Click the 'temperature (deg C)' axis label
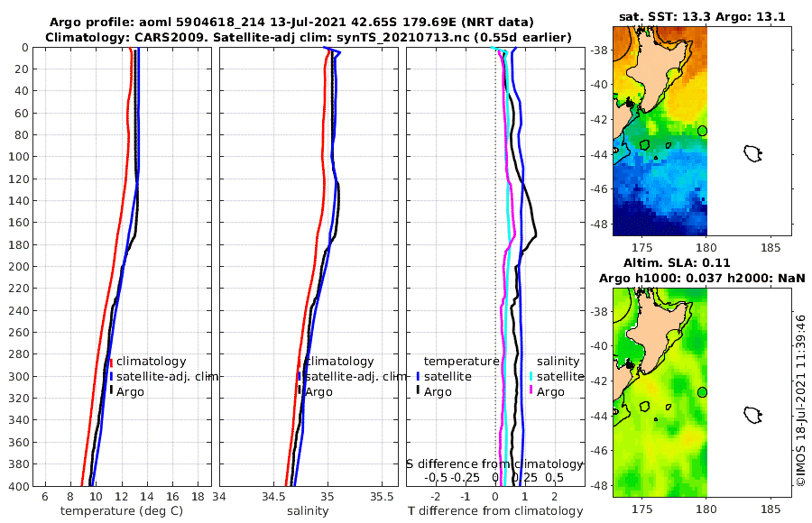Image resolution: width=812 pixels, height=523 pixels. tap(122, 511)
